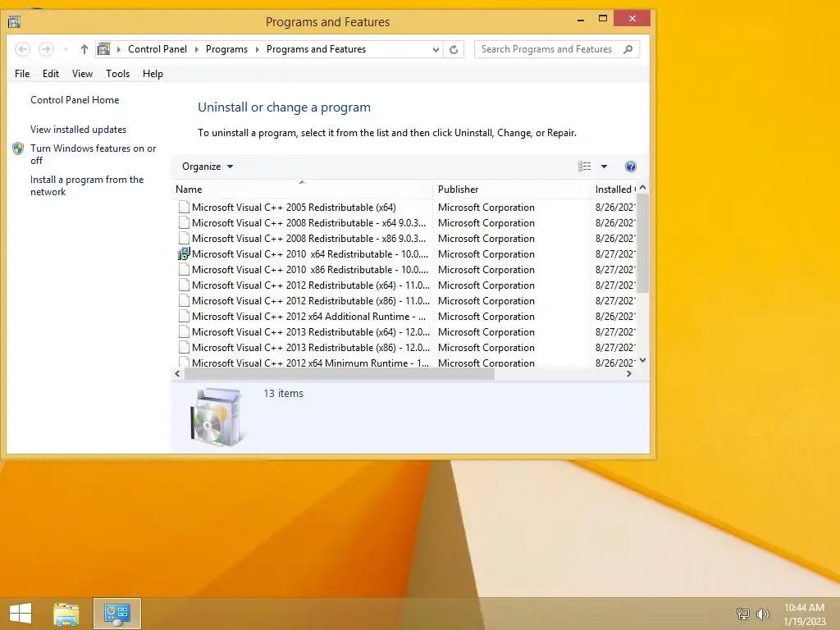
Task: Select Microsoft Visual C++ 2005 Redistributable (x64)
Action: click(407, 208)
